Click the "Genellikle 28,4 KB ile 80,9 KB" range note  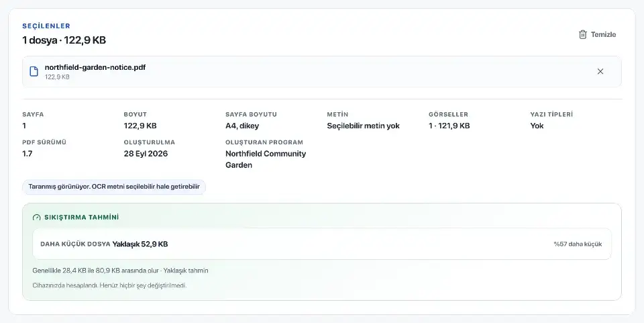120,271
